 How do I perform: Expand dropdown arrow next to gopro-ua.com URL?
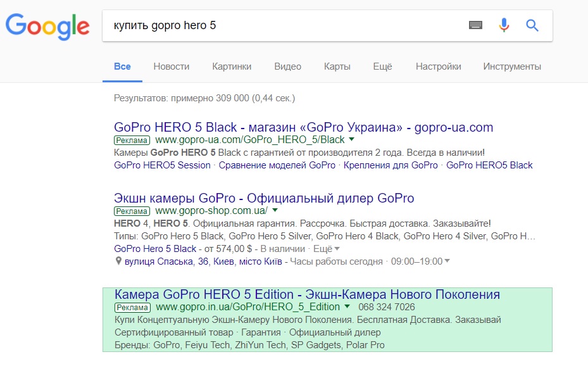(351, 139)
